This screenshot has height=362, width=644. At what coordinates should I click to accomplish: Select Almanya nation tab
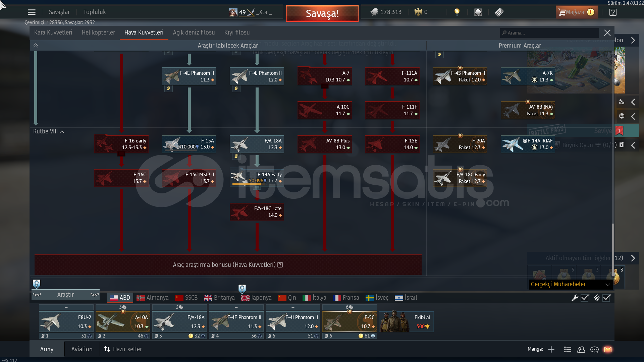[x=152, y=298]
